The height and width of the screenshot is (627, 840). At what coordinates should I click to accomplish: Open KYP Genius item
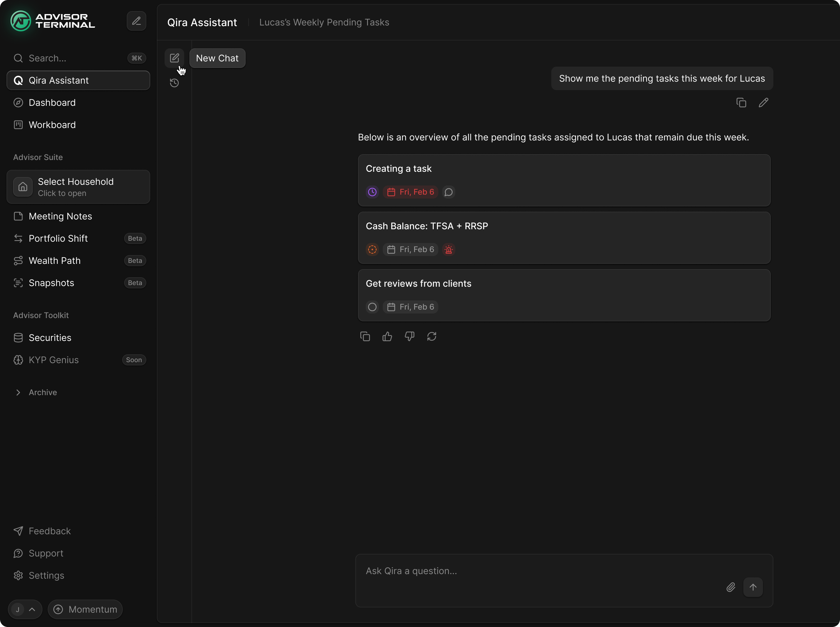tap(78, 360)
